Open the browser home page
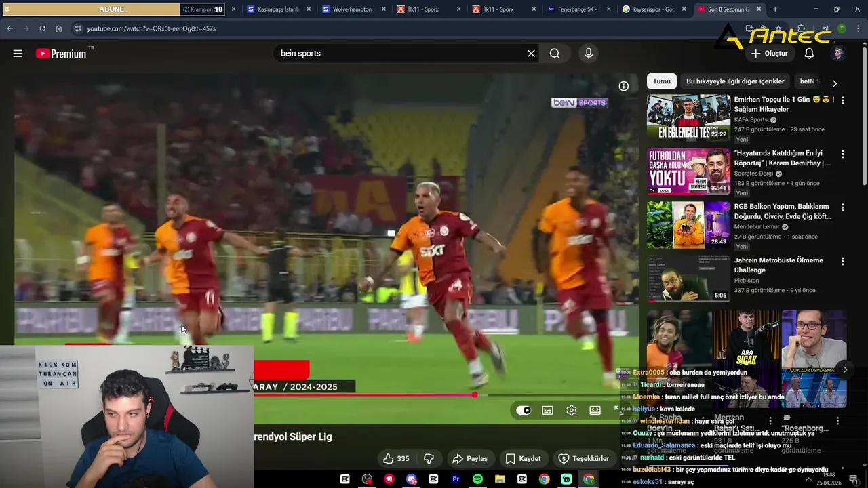 pos(59,28)
